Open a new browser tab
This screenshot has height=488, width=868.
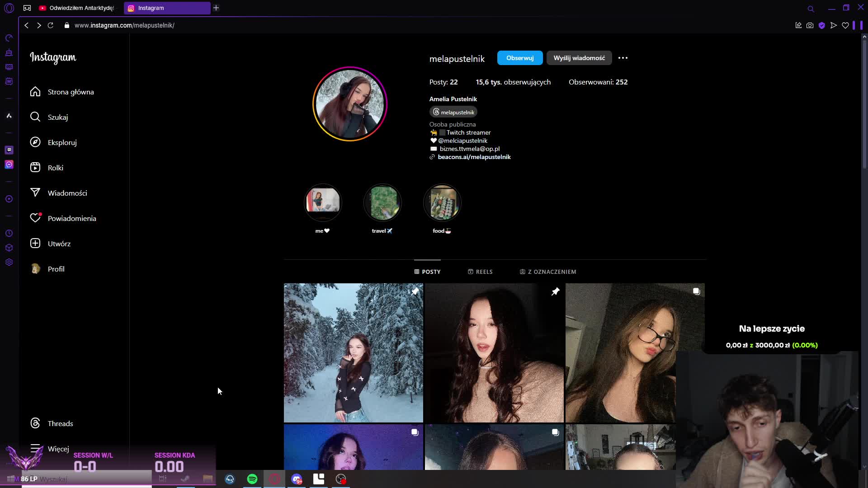click(216, 8)
